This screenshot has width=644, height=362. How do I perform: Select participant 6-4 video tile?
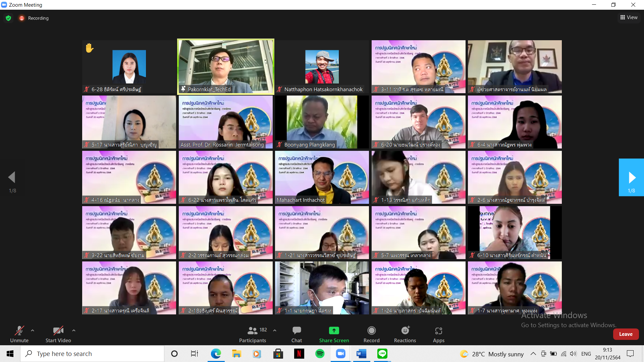515,122
